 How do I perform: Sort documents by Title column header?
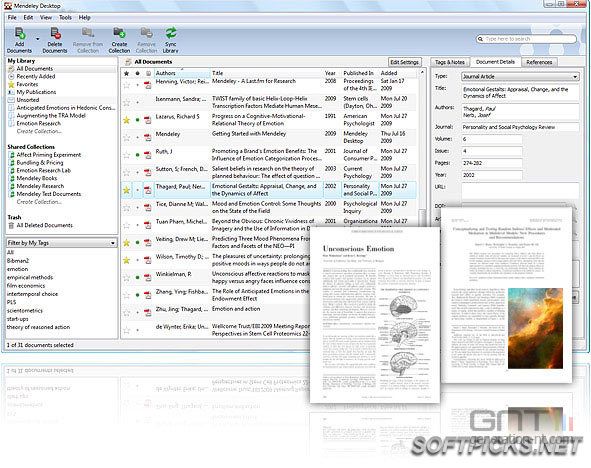pos(266,73)
